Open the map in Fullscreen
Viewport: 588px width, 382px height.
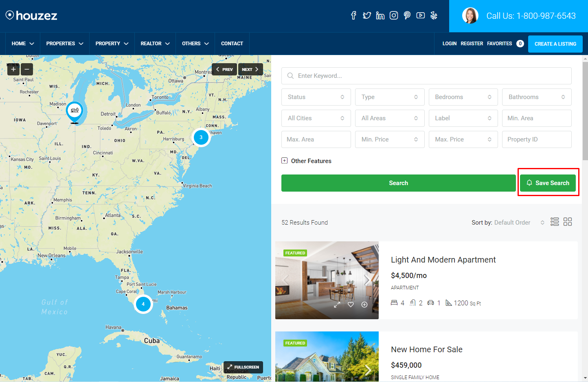coord(243,367)
